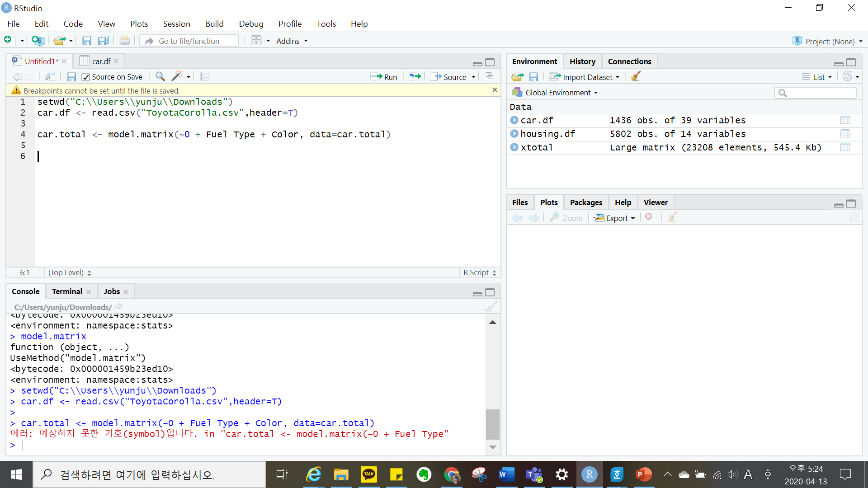Open Import Dataset dropdown

coord(584,77)
